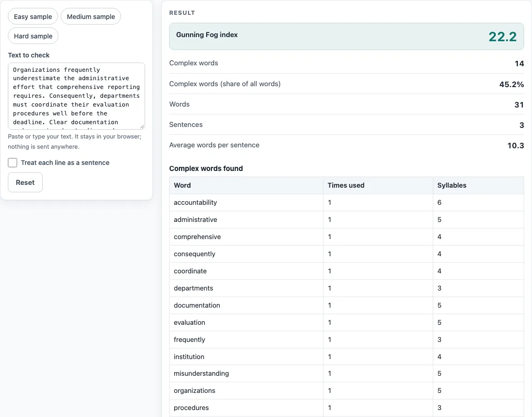Viewport: 532px width, 417px height.
Task: Click syllable count 6 for accountability
Action: click(439, 202)
